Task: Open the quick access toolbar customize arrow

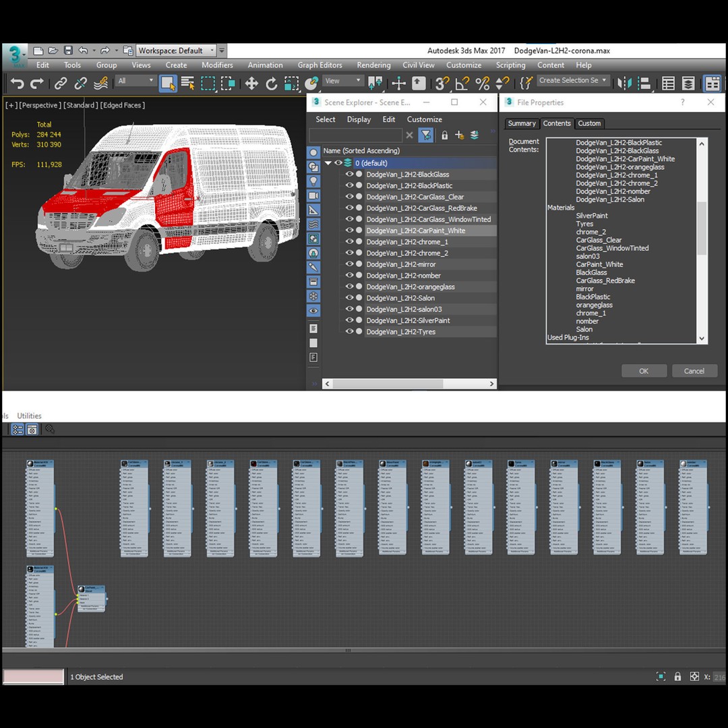Action: tap(222, 50)
